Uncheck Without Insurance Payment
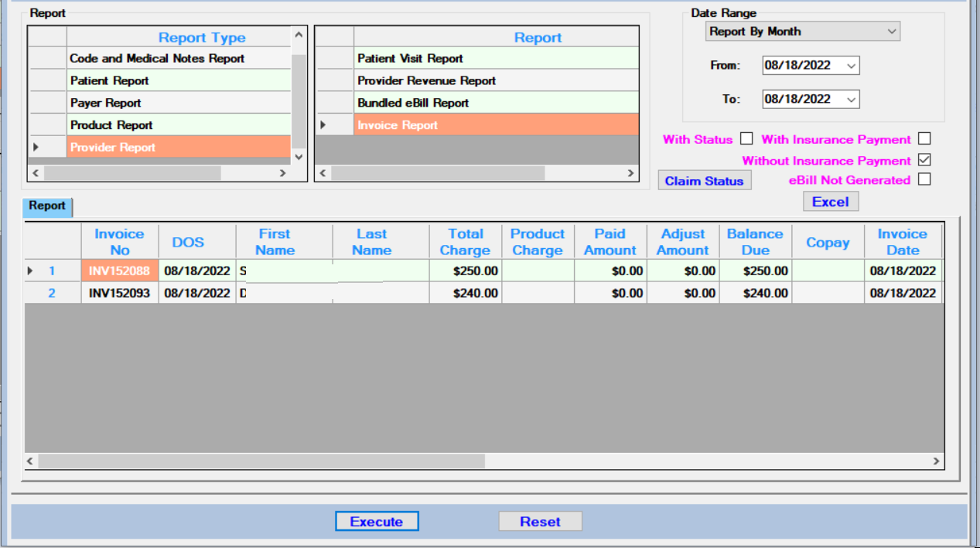This screenshot has height=548, width=980. point(924,160)
